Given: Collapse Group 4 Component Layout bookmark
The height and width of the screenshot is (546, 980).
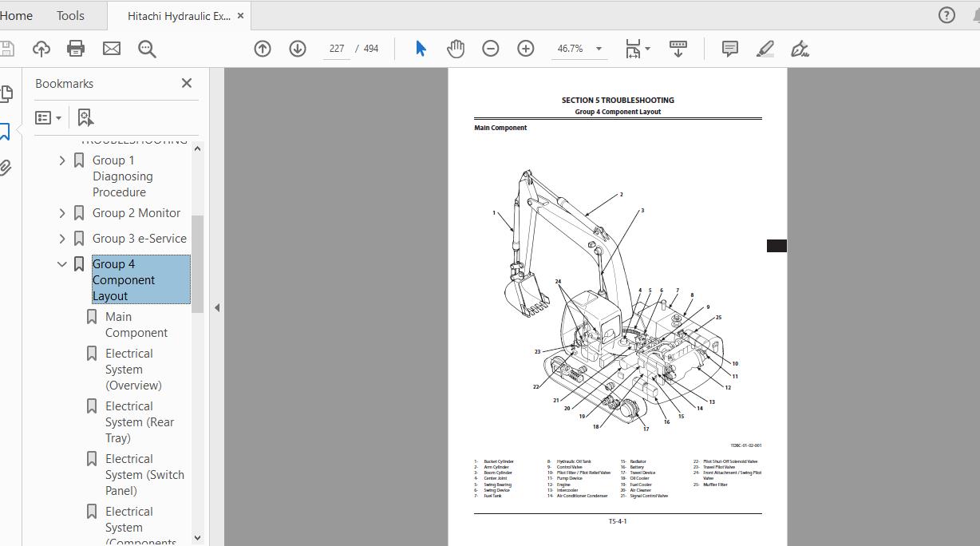Looking at the screenshot, I should (62, 264).
